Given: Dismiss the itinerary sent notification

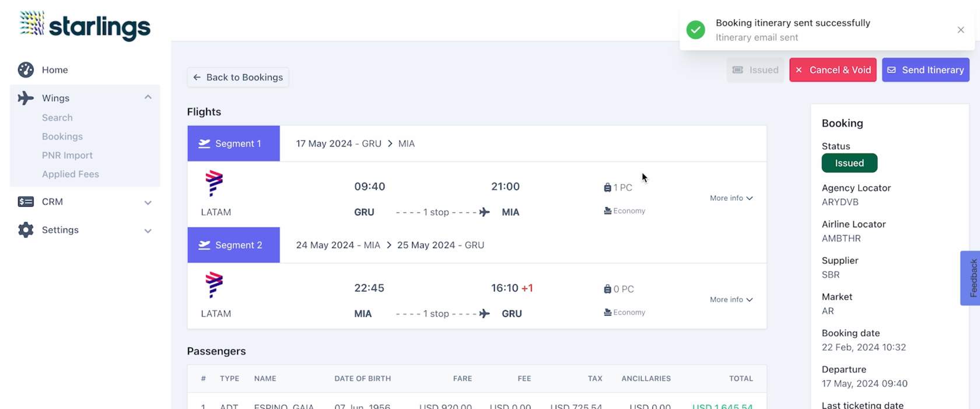Looking at the screenshot, I should click(960, 30).
